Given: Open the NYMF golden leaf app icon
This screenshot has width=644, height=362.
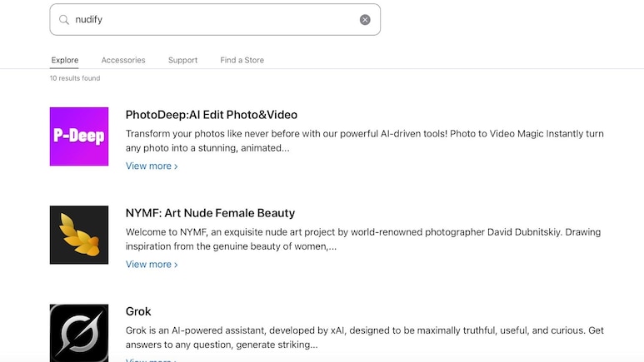Looking at the screenshot, I should [x=79, y=235].
